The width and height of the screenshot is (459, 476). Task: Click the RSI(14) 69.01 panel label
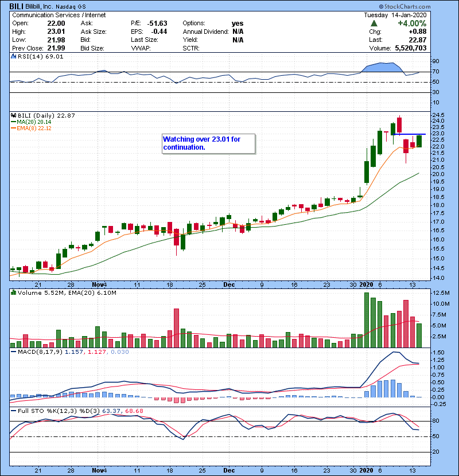click(x=40, y=56)
